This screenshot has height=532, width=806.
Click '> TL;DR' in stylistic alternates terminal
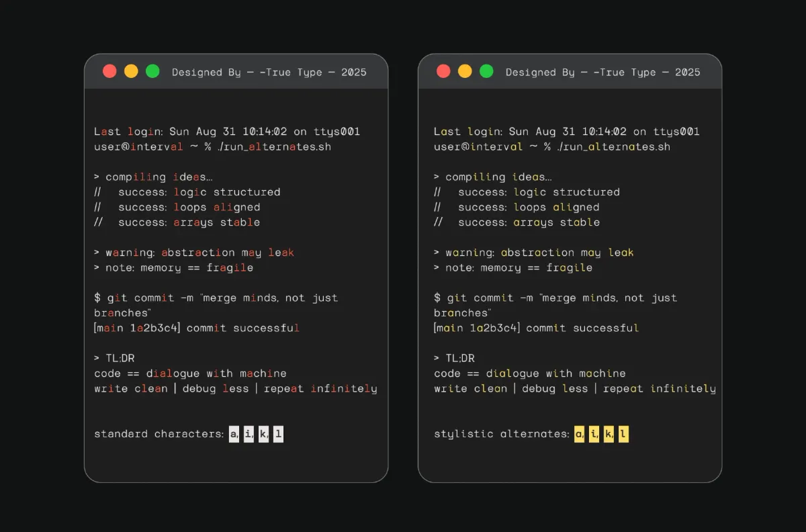click(x=454, y=359)
